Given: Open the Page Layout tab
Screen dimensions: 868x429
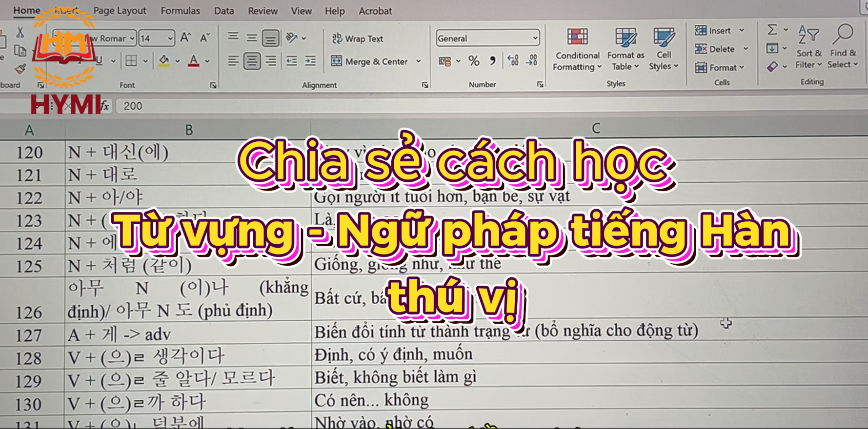Looking at the screenshot, I should click(120, 11).
